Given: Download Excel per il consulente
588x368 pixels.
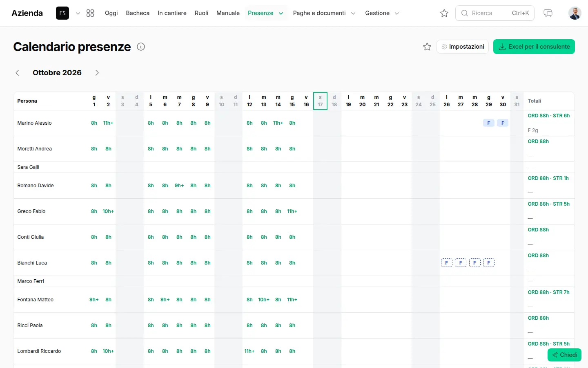Looking at the screenshot, I should click(x=534, y=47).
